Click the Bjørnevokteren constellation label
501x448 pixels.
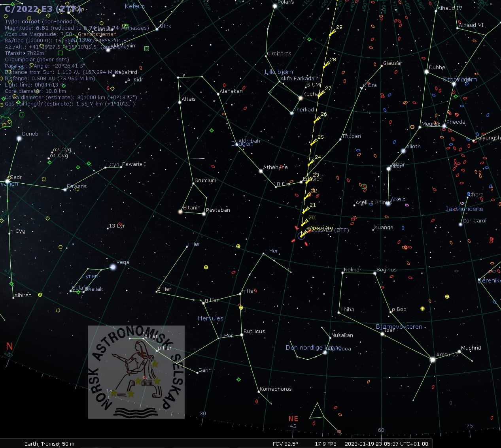pos(399,327)
